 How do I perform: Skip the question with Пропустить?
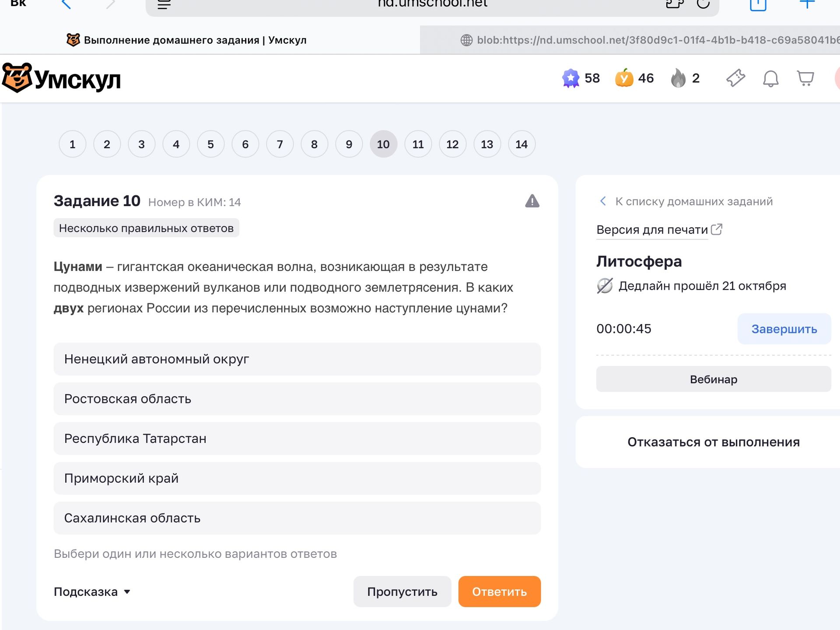402,591
